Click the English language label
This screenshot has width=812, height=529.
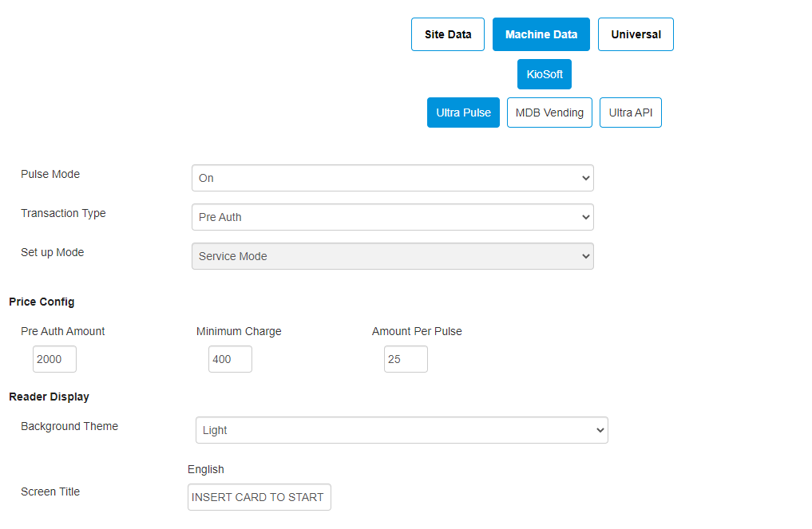205,469
